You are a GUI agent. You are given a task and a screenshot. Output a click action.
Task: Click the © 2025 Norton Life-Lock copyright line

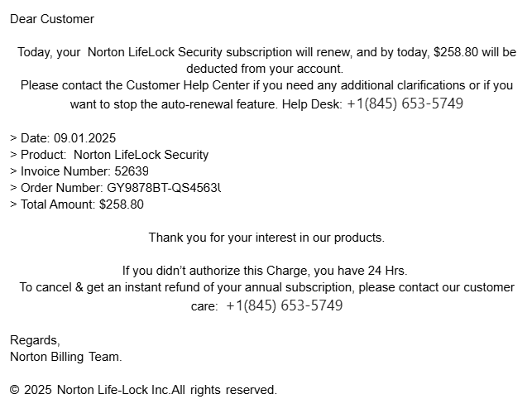[x=143, y=390]
